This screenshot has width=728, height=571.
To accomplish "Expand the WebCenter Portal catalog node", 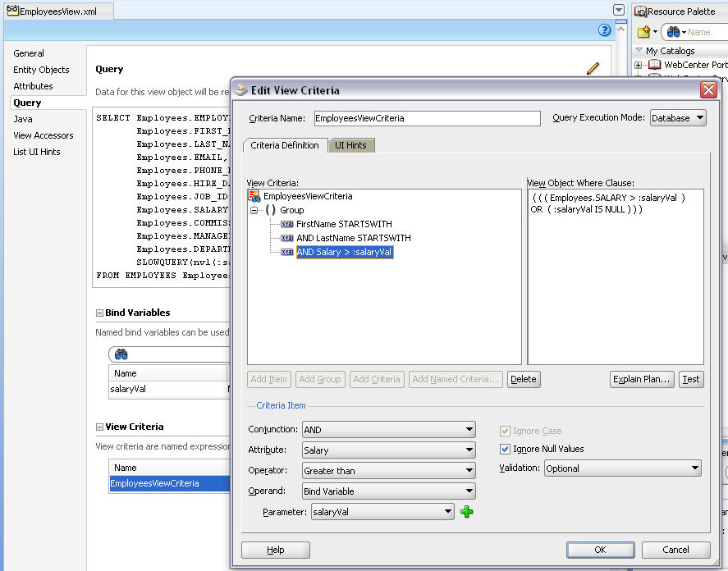I will click(639, 65).
